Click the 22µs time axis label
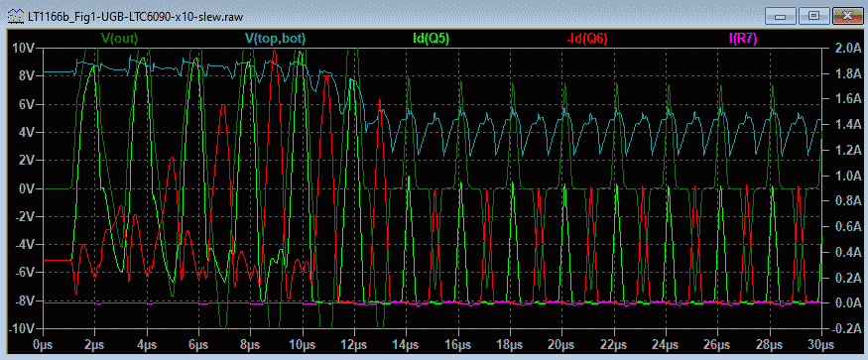Viewport: 868px width, 360px height. tap(613, 345)
